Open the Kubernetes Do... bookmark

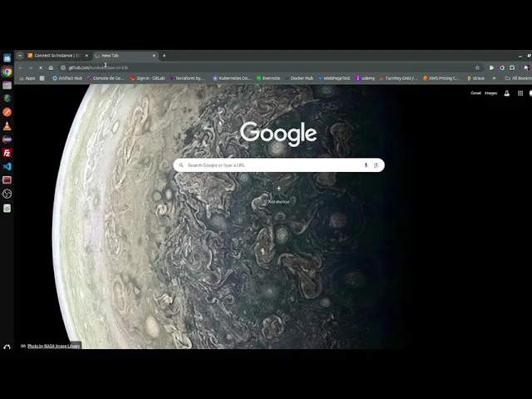click(x=232, y=78)
